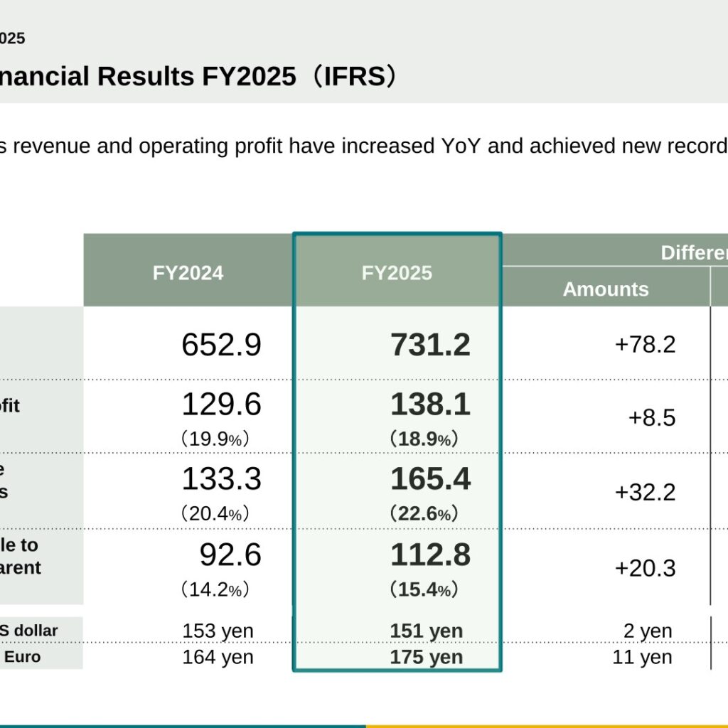Click the Amounts sub-header
The width and height of the screenshot is (728, 728).
coord(606,289)
